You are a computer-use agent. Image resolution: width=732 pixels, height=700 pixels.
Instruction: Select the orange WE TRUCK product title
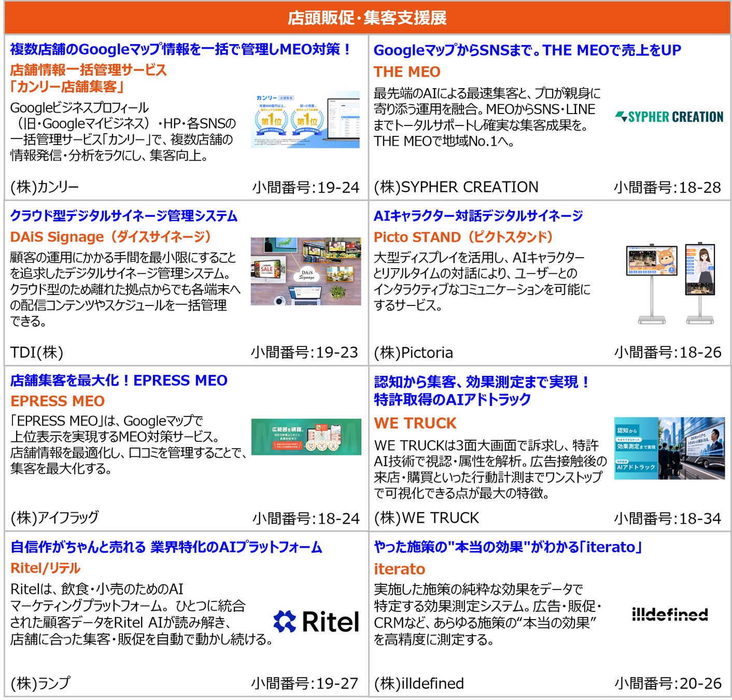pos(415,423)
